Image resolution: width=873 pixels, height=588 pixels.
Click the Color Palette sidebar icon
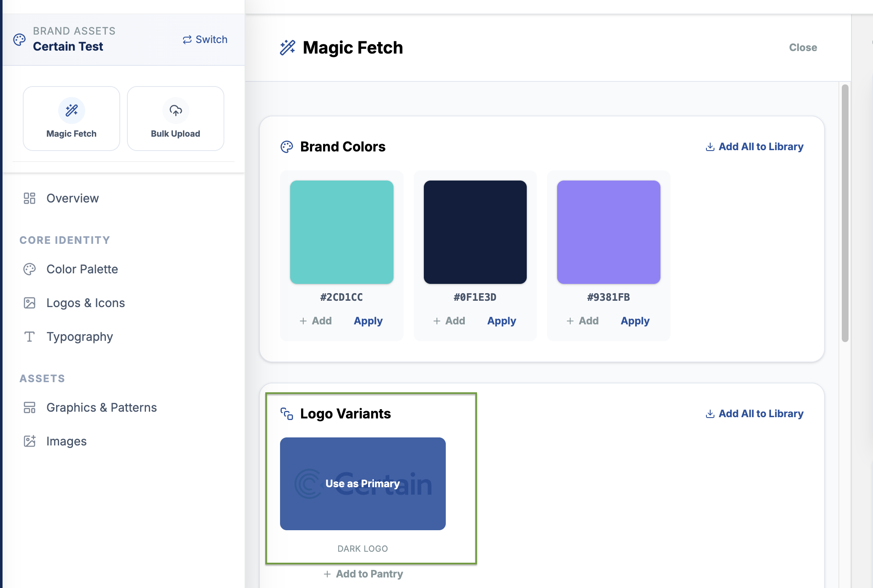[x=30, y=269]
